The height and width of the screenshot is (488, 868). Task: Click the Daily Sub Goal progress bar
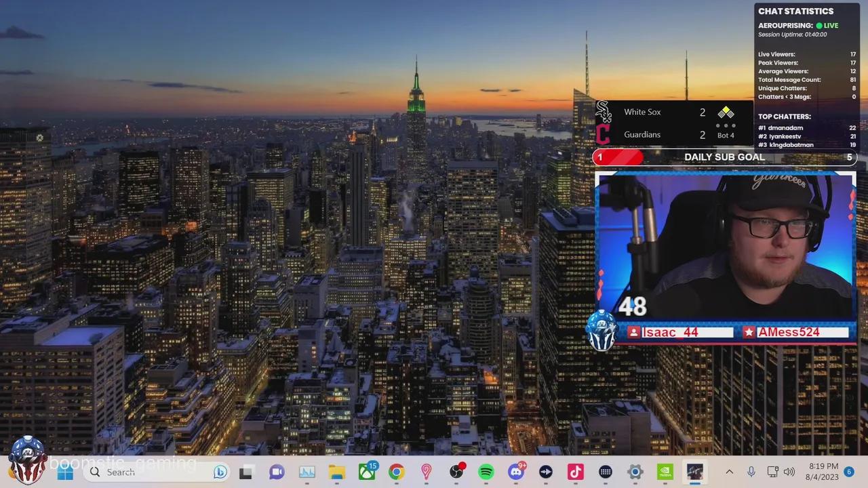pyautogui.click(x=725, y=157)
